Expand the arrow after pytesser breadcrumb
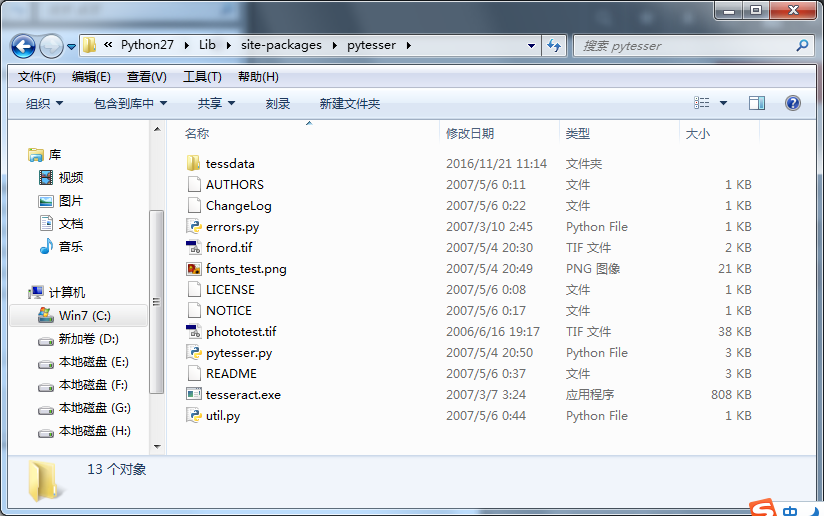 408,46
